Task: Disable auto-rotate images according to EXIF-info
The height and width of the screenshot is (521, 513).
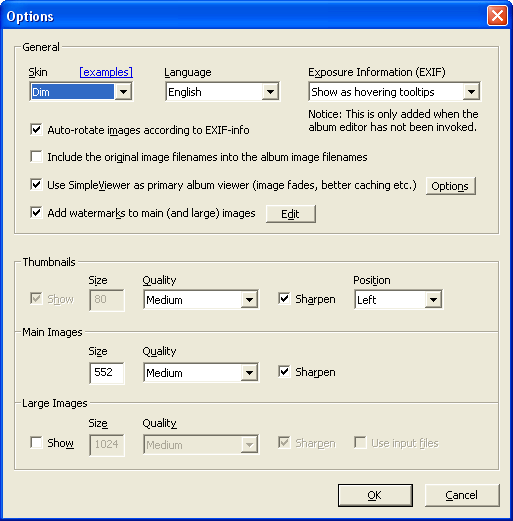Action: 36,130
